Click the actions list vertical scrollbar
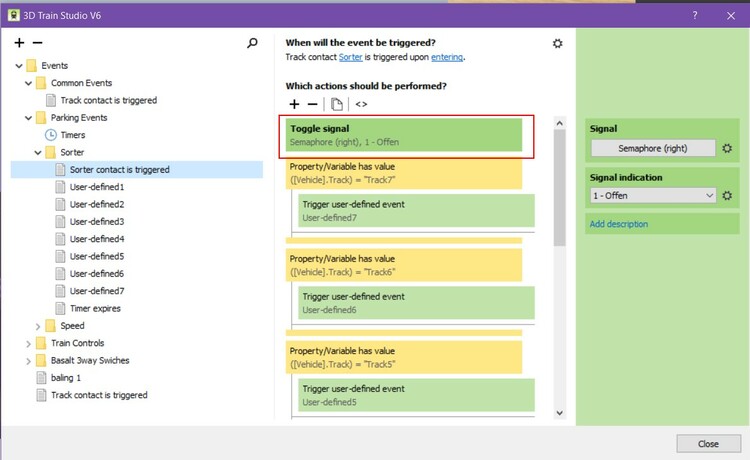 pyautogui.click(x=560, y=190)
